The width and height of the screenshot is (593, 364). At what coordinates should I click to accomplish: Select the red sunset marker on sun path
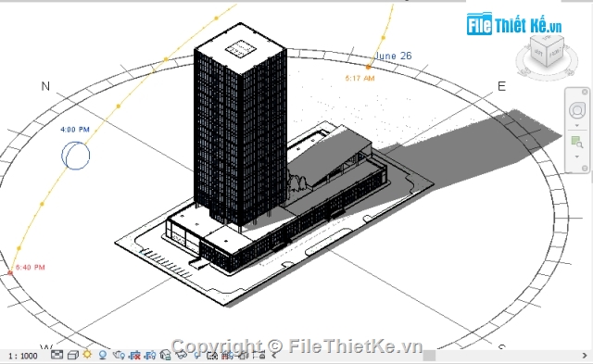tap(10, 272)
